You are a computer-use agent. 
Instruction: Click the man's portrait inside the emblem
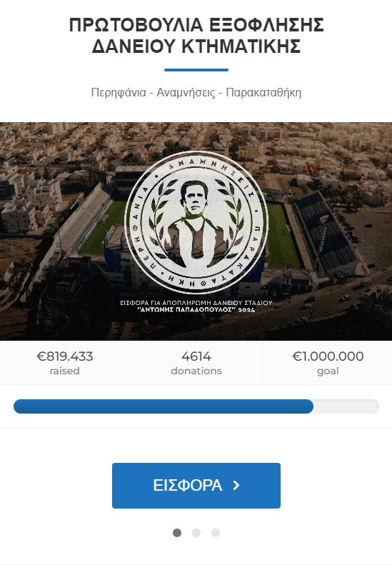pos(195,224)
